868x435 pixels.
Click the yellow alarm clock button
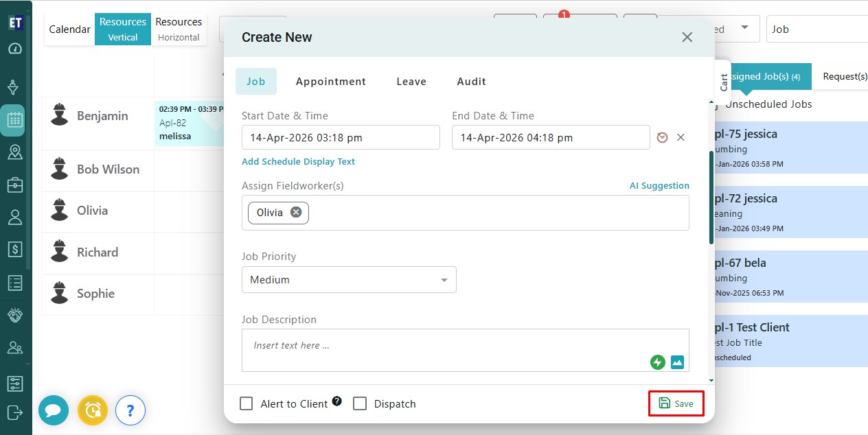92,410
